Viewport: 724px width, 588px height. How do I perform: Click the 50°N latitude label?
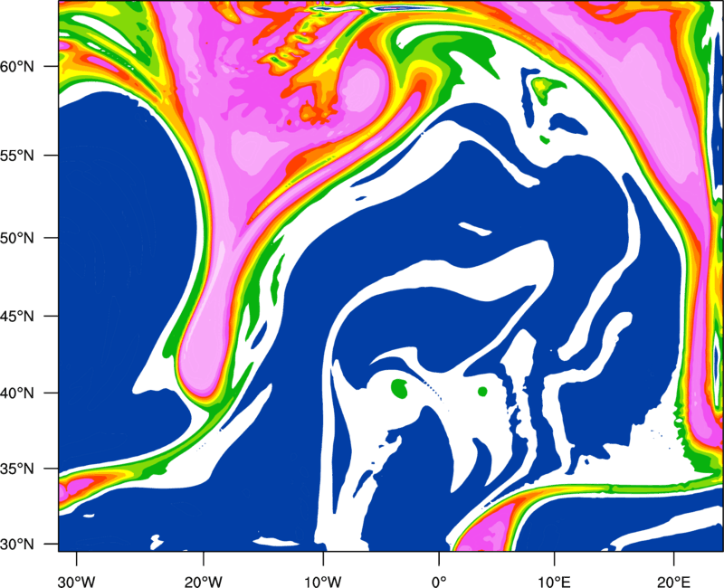pyautogui.click(x=17, y=238)
